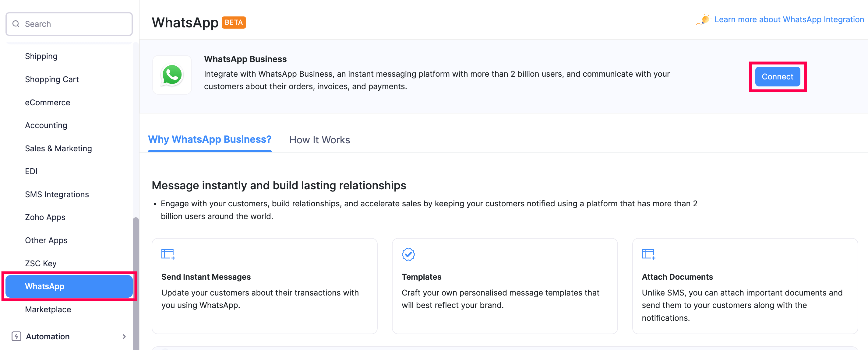Click the search magnifier icon
This screenshot has height=350, width=868.
pos(16,24)
